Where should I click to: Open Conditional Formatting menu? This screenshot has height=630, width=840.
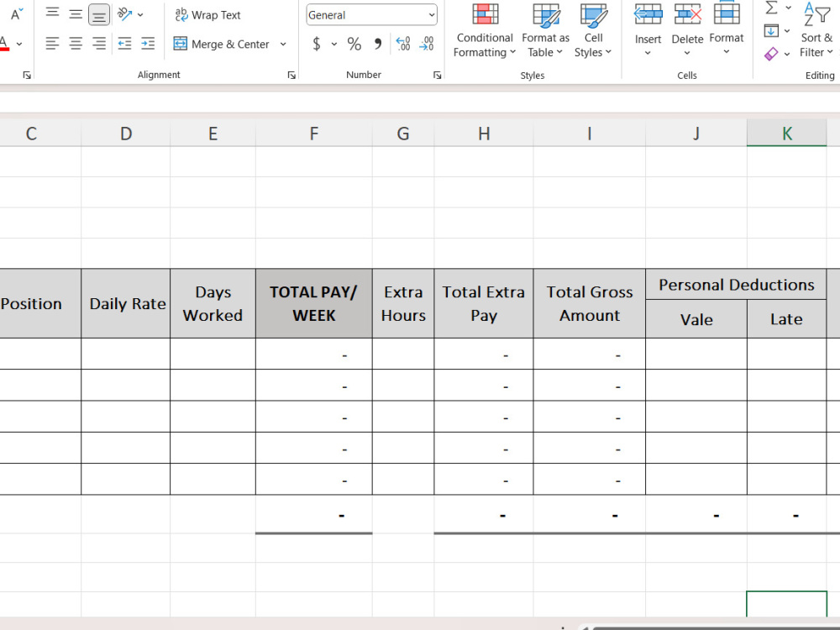(485, 30)
